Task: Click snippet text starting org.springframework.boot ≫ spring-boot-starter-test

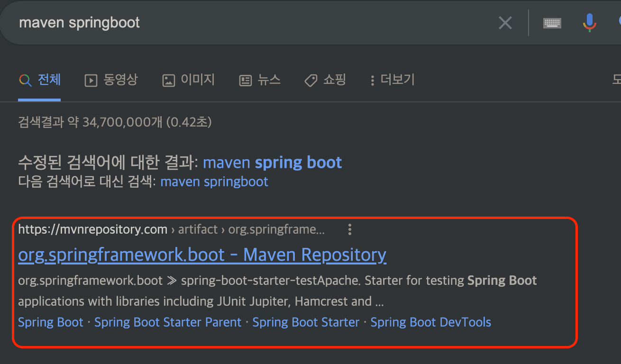Action: coord(277,291)
